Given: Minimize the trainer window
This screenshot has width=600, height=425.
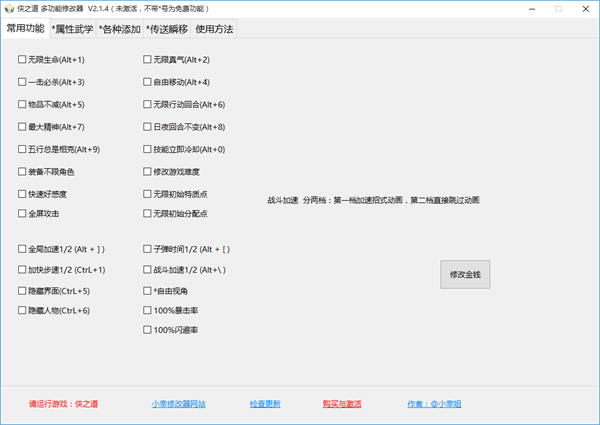Looking at the screenshot, I should coord(532,9).
